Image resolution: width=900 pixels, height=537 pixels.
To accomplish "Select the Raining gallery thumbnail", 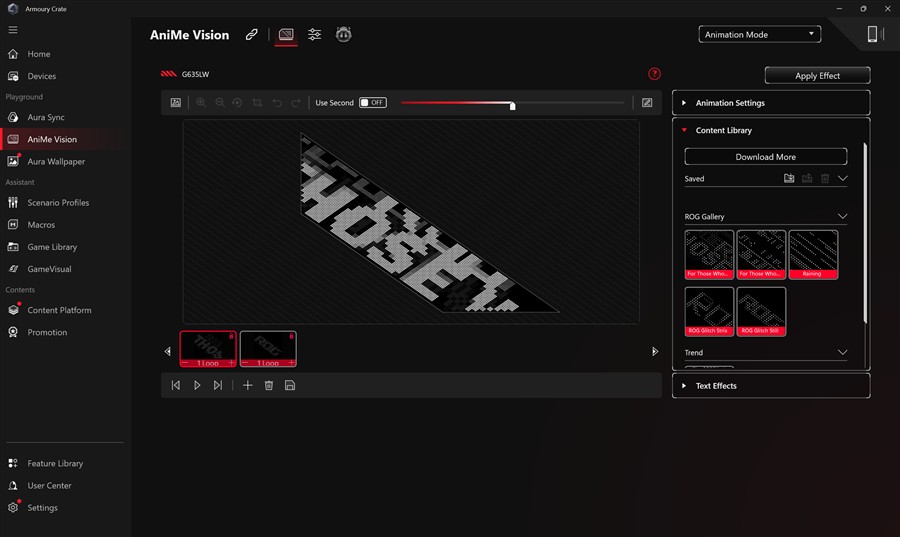I will pyautogui.click(x=813, y=253).
